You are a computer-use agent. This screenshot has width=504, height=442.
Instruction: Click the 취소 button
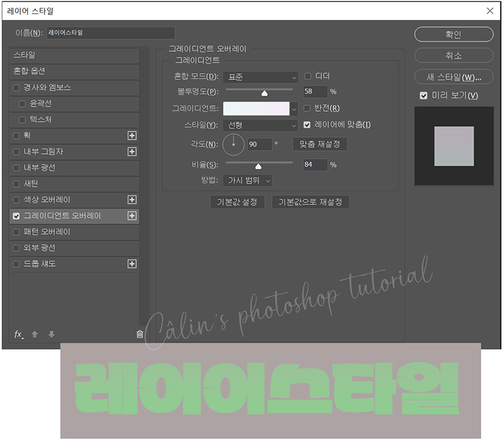[454, 55]
